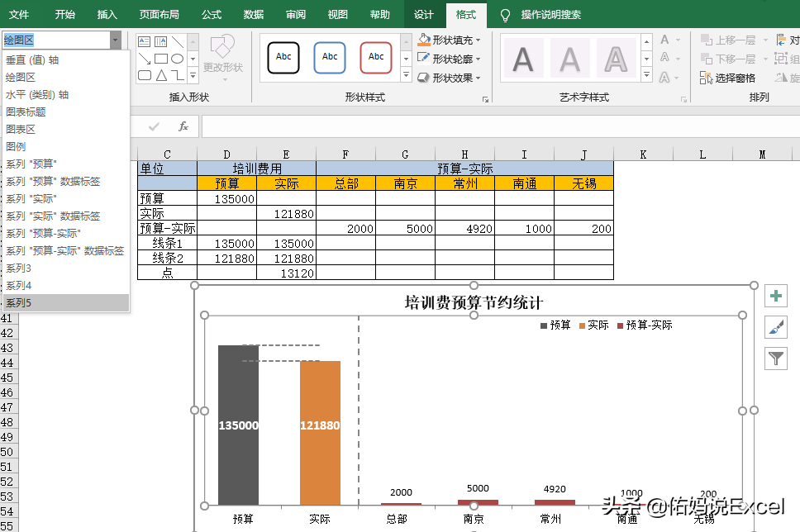Open the 形状填充 shape fill menu
This screenshot has height=532, width=800.
tap(449, 40)
